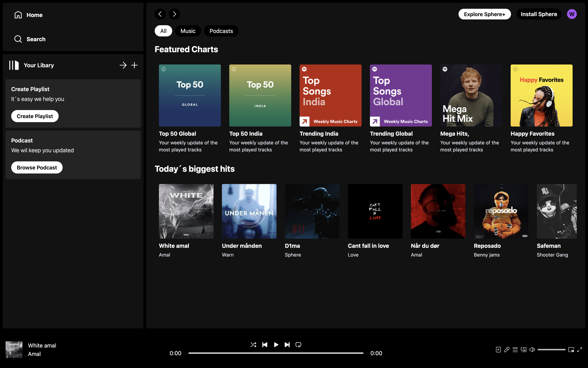The height and width of the screenshot is (368, 588).
Task: Enter full screen with the expand arrows icon
Action: tap(580, 349)
